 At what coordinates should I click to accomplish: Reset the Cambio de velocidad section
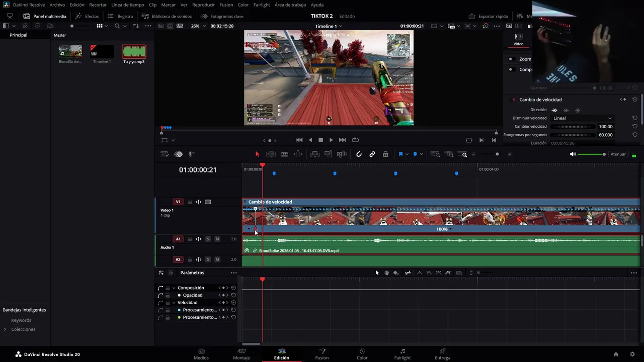tap(635, 100)
